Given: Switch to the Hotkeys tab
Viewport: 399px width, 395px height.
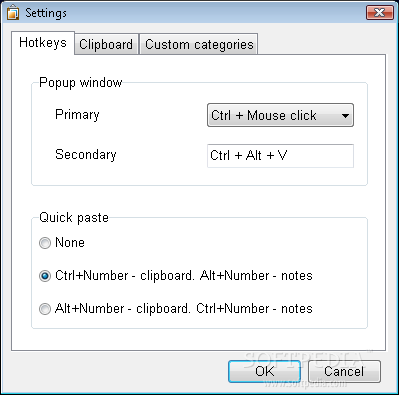Looking at the screenshot, I should pos(43,43).
